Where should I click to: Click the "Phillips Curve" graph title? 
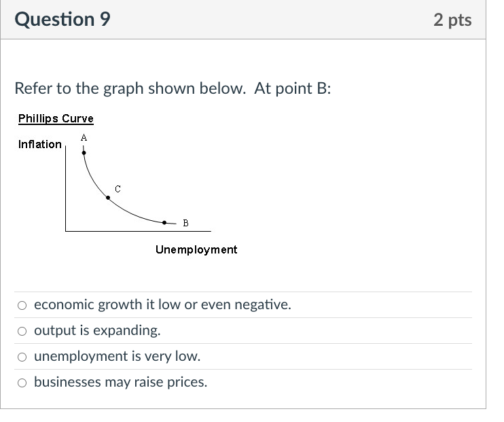point(56,119)
